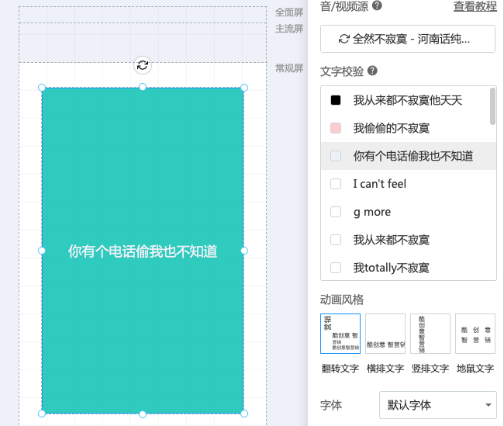Viewport: 504px width, 426px height.
Task: Click refresh icon in audio source button
Action: (344, 39)
